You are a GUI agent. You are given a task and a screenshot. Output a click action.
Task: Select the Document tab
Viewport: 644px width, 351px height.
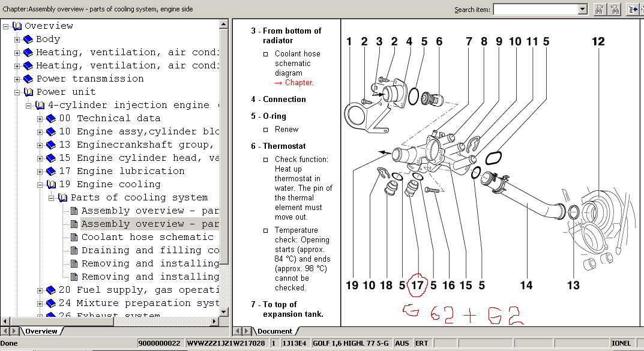(x=274, y=331)
